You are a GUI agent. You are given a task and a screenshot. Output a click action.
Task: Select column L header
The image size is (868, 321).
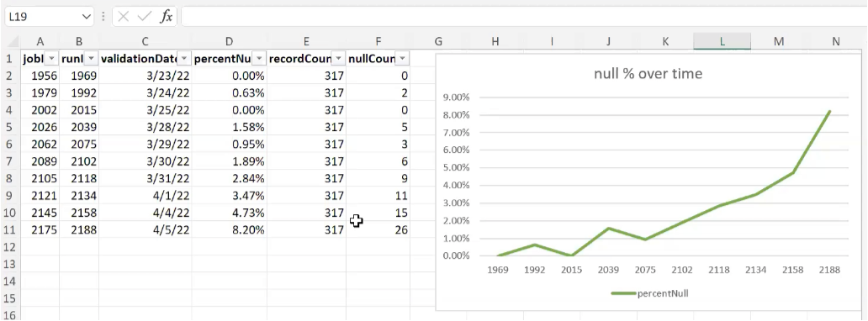(722, 41)
